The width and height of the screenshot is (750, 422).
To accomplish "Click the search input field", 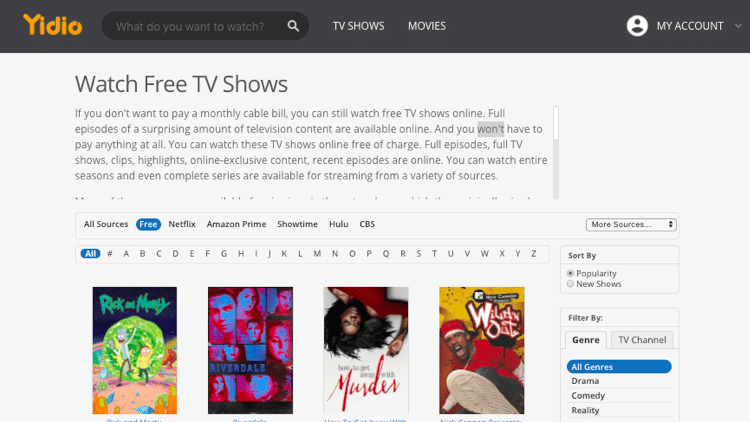I will (x=195, y=26).
